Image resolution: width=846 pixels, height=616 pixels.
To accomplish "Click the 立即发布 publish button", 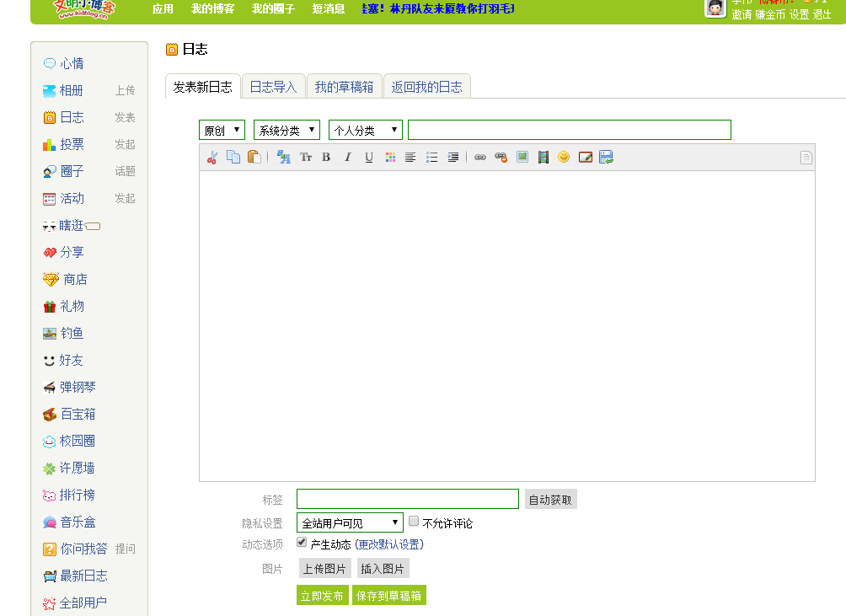I will pos(322,594).
